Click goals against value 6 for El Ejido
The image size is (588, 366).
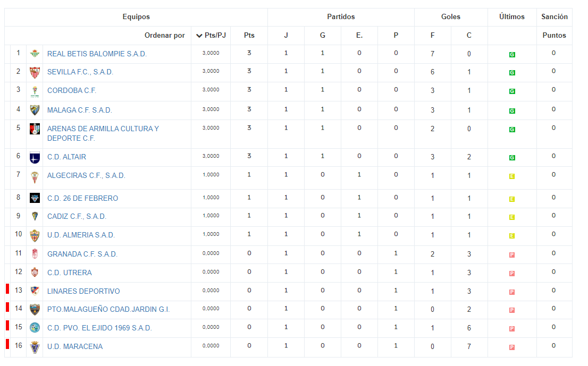point(469,328)
